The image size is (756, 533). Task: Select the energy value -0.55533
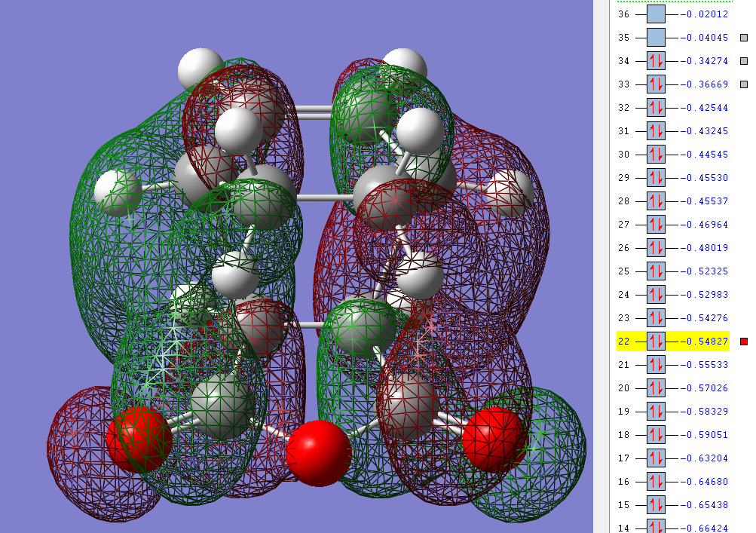pyautogui.click(x=705, y=365)
